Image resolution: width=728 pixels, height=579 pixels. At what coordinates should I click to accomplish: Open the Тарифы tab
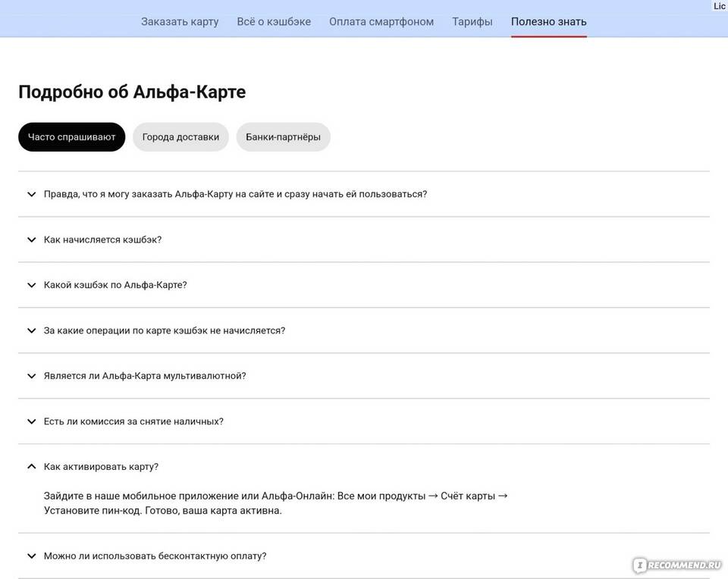point(472,22)
